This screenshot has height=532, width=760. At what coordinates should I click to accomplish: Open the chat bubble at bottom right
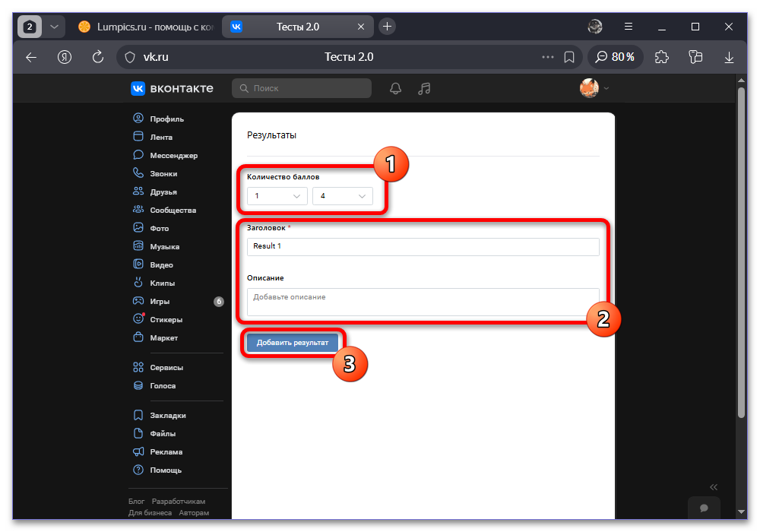tap(704, 508)
